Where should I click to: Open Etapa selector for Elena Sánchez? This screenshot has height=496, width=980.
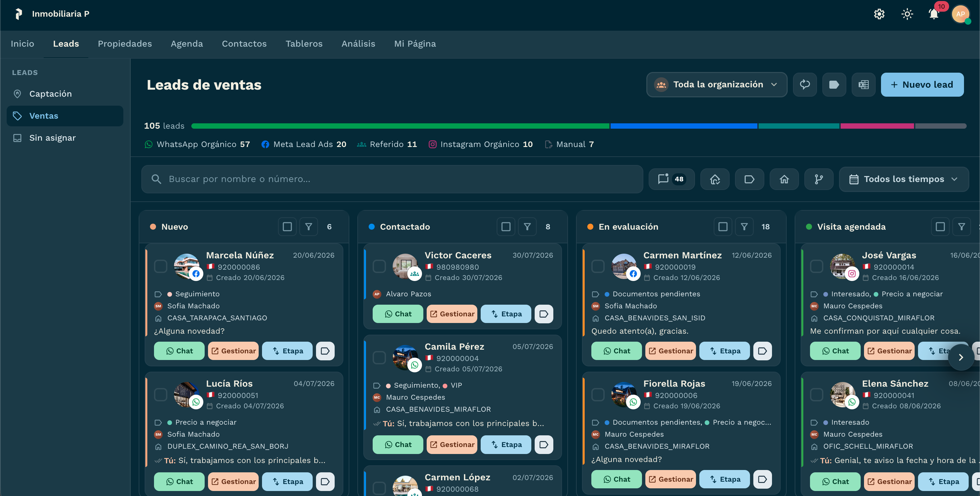[x=943, y=482]
